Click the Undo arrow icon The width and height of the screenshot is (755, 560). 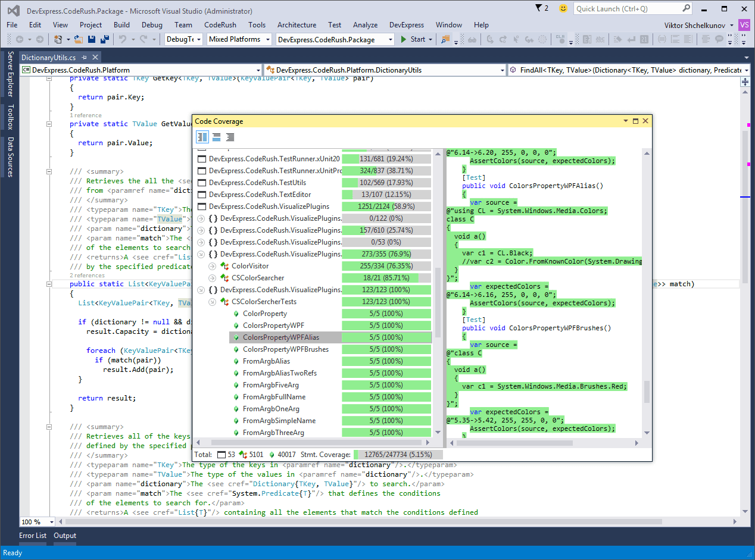[122, 39]
